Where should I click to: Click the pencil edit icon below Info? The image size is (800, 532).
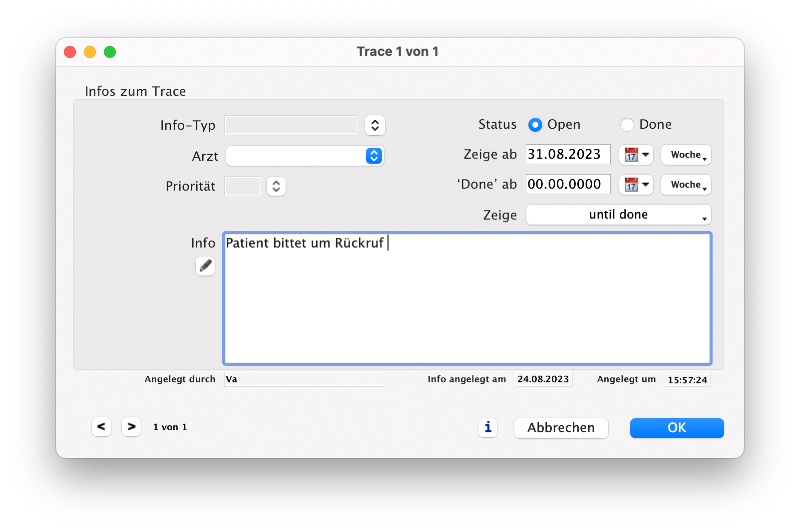(205, 266)
